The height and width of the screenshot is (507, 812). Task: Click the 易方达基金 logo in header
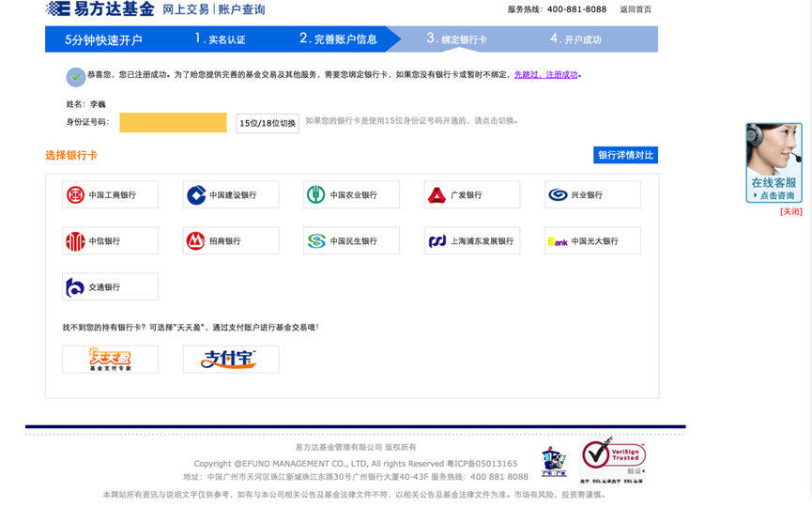pos(100,8)
